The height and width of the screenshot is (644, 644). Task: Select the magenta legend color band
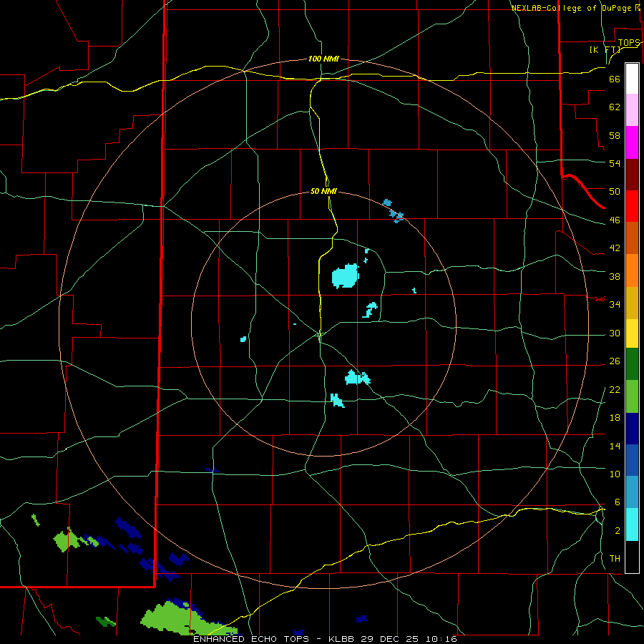632,142
